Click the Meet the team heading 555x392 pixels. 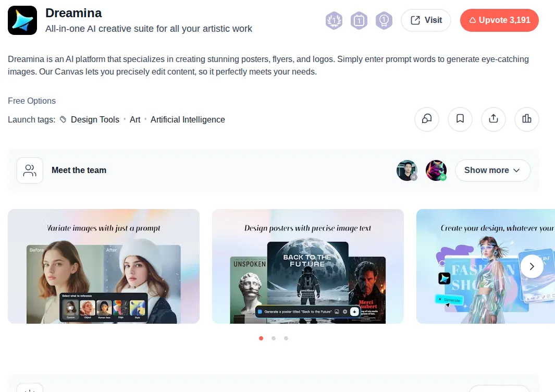pos(79,170)
